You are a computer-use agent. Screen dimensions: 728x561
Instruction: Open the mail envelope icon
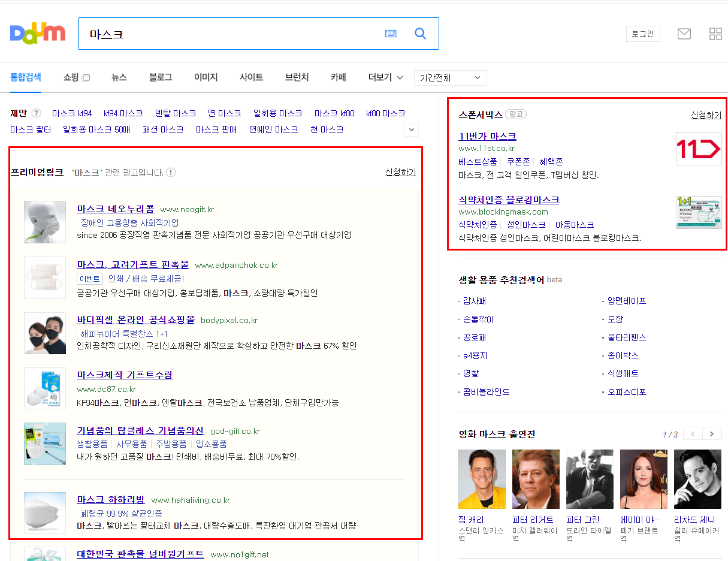(x=684, y=34)
